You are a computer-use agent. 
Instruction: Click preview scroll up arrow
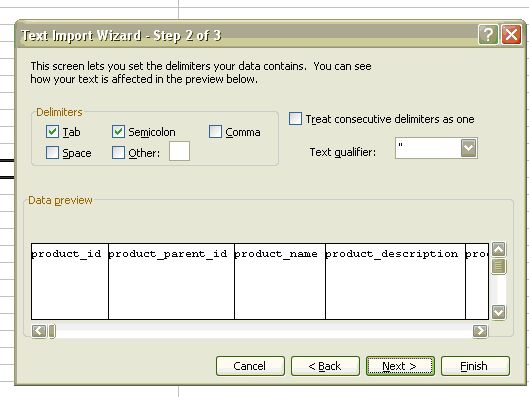coord(499,250)
